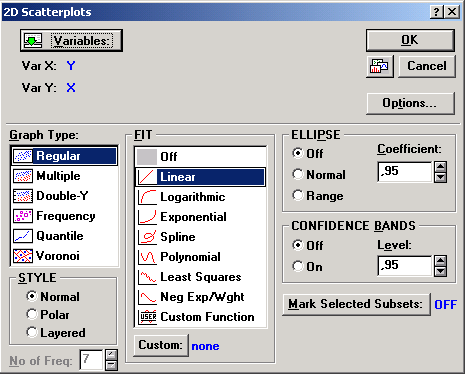The image size is (465, 374).
Task: Click the Level input field
Action: (x=405, y=266)
